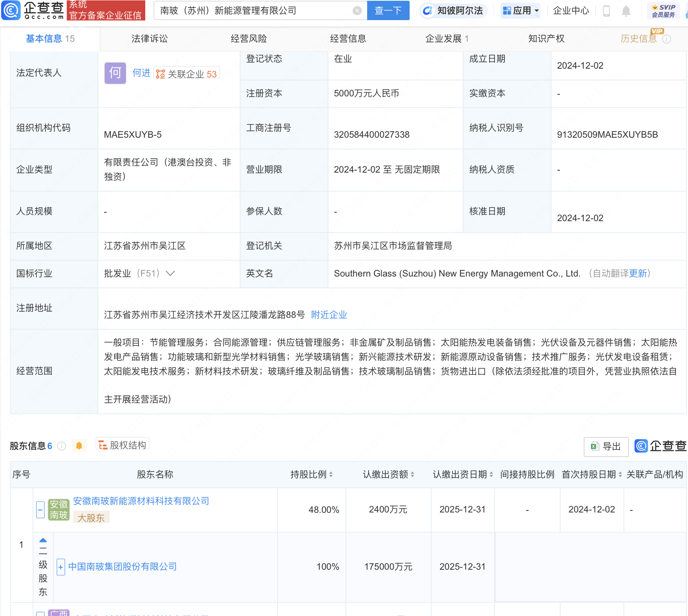Click the 大股东 major shareholder tag

tap(91, 518)
